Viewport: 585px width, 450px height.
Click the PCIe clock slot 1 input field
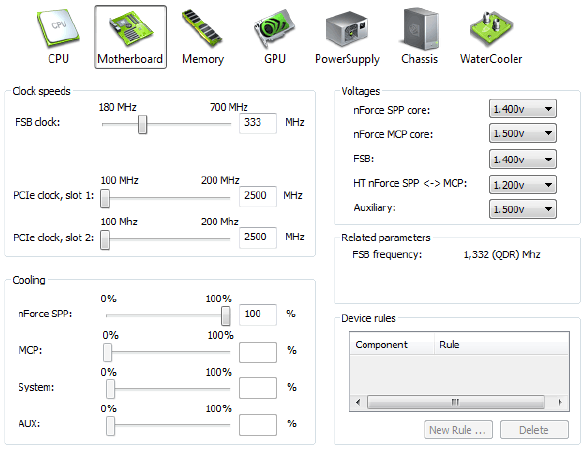[258, 196]
